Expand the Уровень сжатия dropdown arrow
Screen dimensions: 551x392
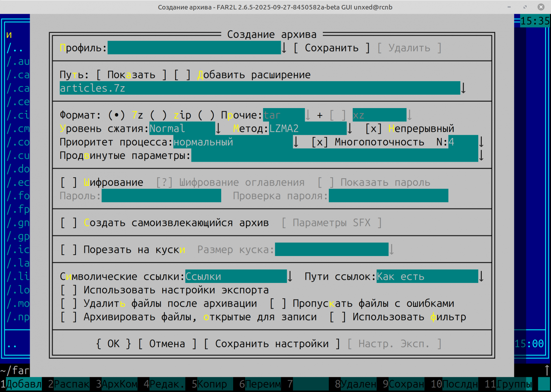(x=218, y=129)
